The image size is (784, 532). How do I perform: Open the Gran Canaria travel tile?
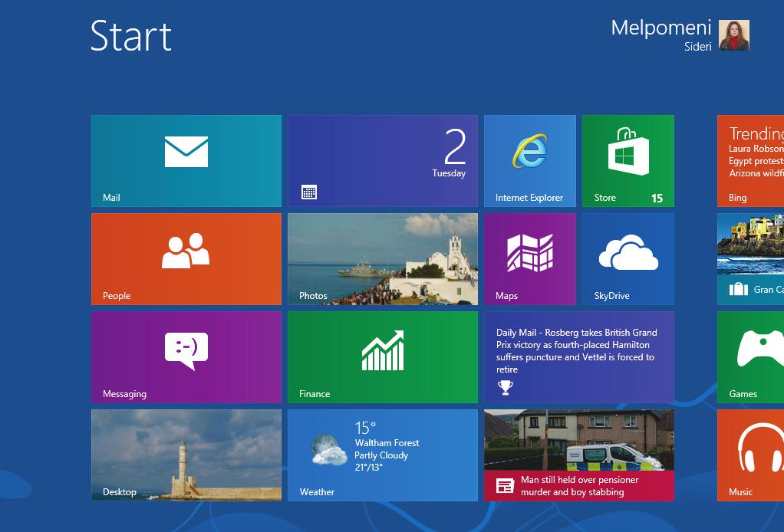(x=750, y=259)
